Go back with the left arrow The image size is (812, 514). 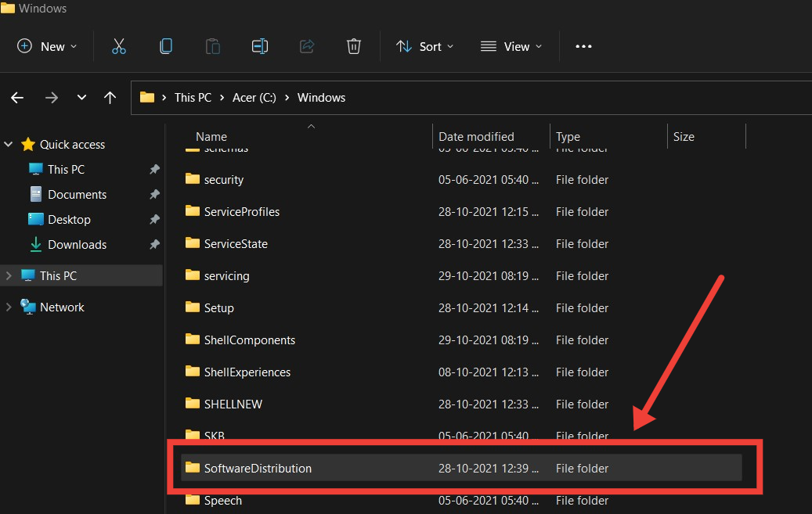point(17,98)
